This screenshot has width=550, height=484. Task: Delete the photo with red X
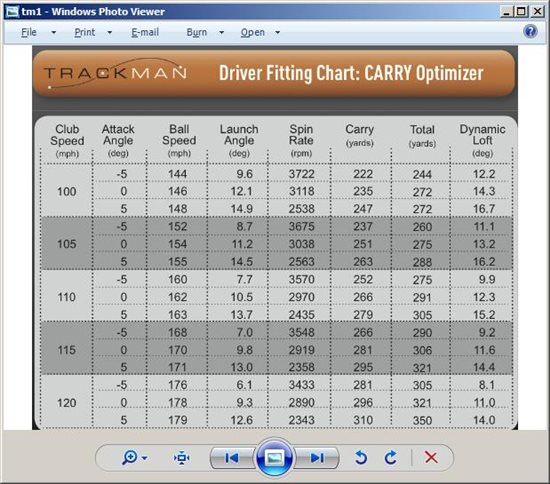pos(431,457)
